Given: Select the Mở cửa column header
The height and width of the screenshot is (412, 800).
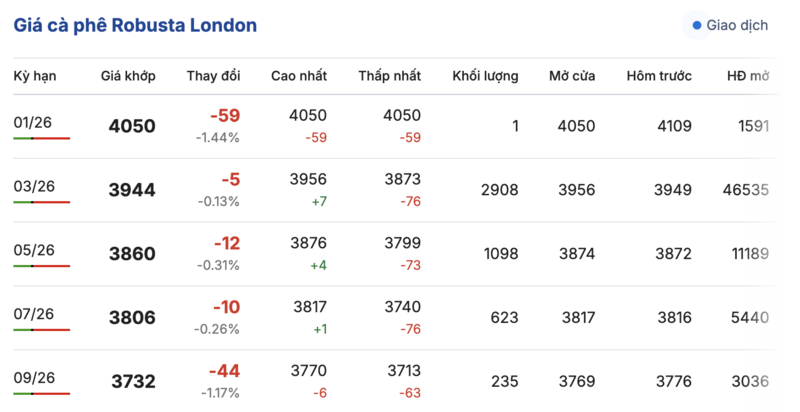Looking at the screenshot, I should 572,76.
